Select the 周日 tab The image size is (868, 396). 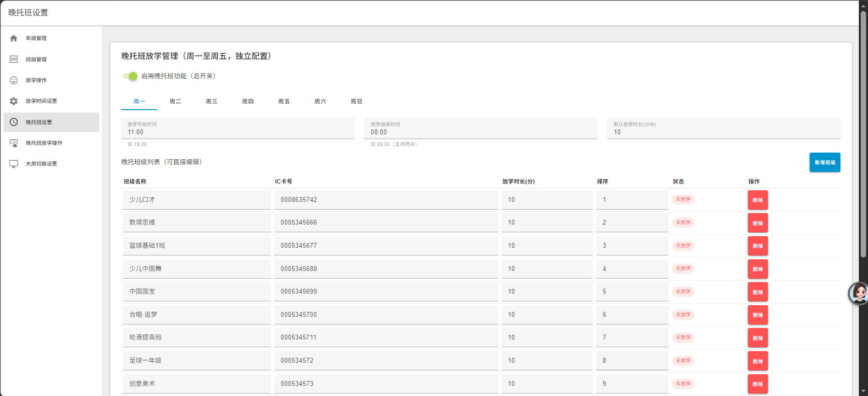point(356,101)
